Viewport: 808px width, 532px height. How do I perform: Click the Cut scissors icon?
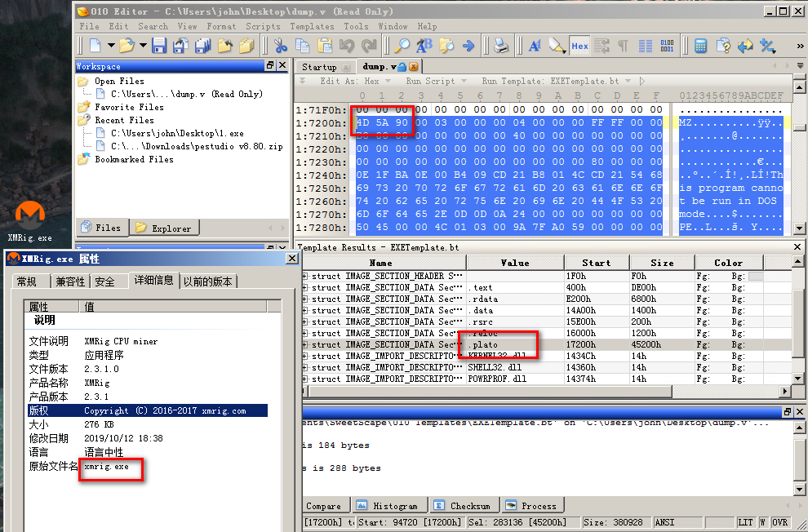pyautogui.click(x=280, y=46)
